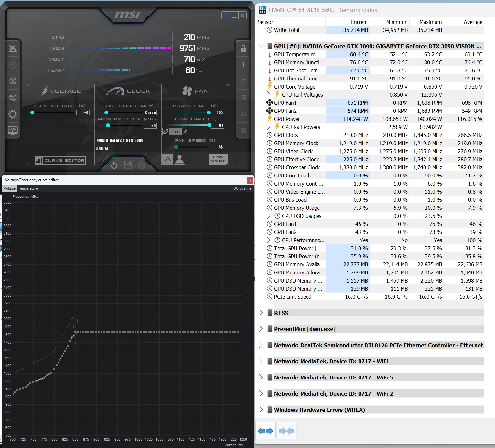The width and height of the screenshot is (495, 448).
Task: Open the Curve Editor button
Action: [x=60, y=160]
